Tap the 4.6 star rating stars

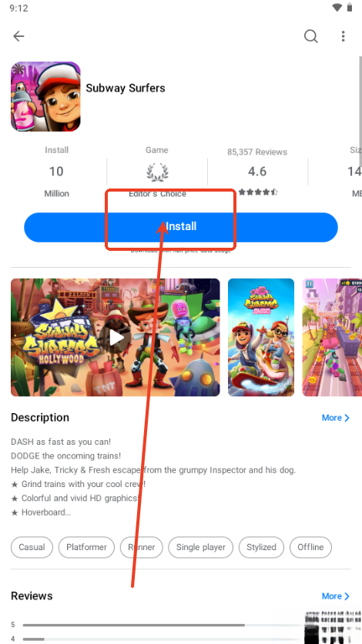point(257,192)
